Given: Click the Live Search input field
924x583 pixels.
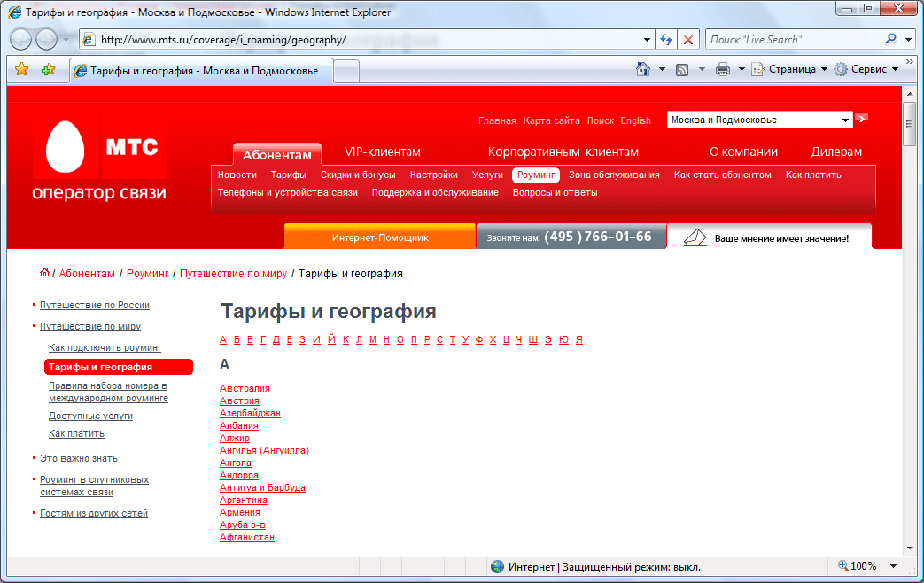Looking at the screenshot, I should tap(793, 40).
